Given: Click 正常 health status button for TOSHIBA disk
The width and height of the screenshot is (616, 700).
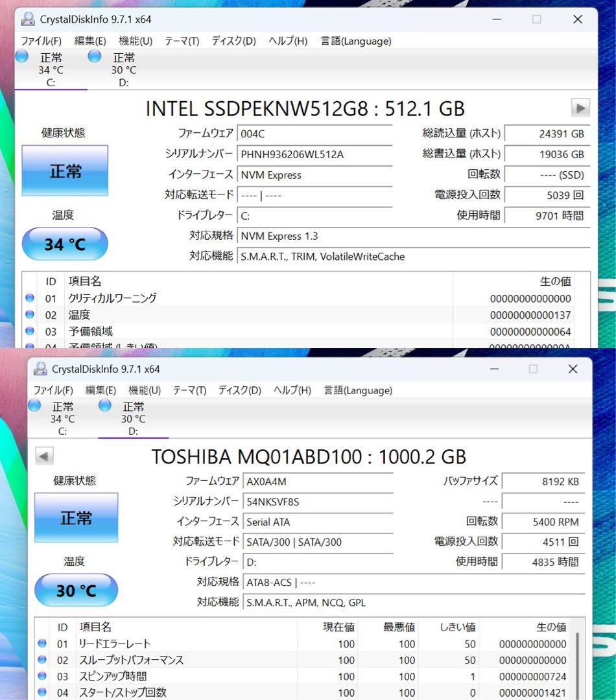Looking at the screenshot, I should click(77, 518).
